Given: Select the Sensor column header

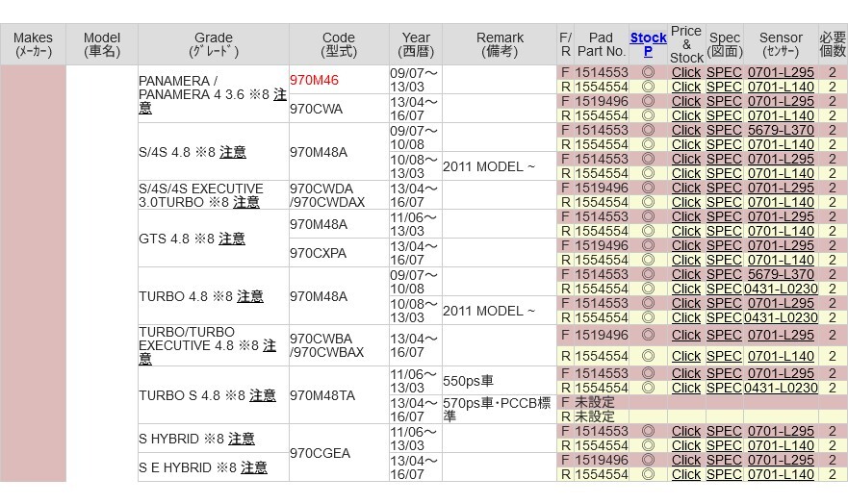Looking at the screenshot, I should [x=781, y=44].
